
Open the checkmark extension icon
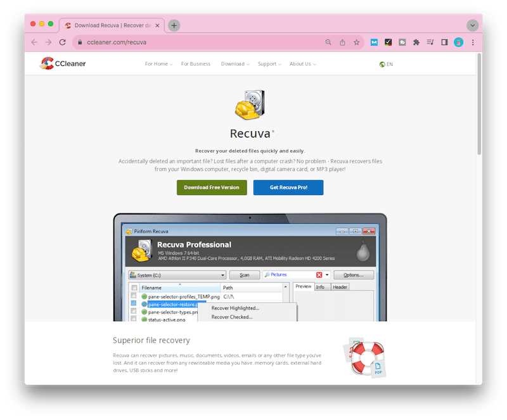(x=388, y=42)
